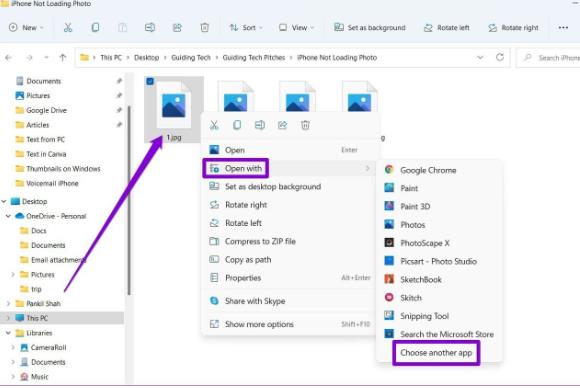The image size is (580, 388).
Task: Click Rotate right toolbar button
Action: point(513,28)
